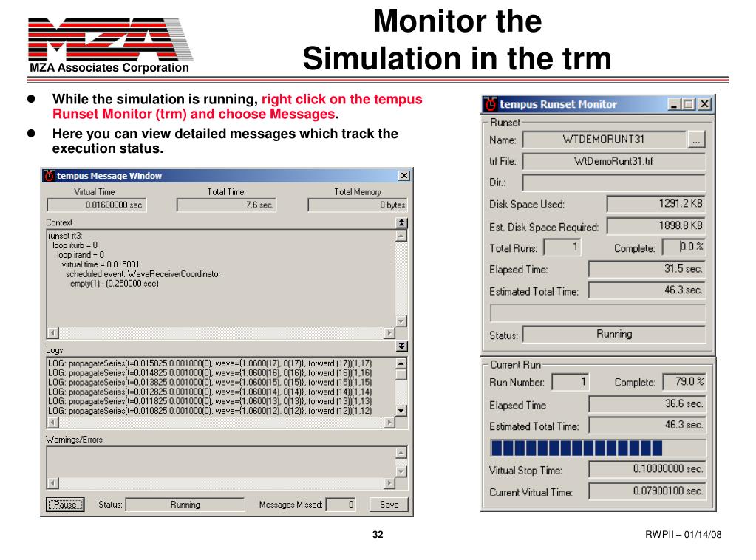The width and height of the screenshot is (756, 560).
Task: Select log line with t=0.011825
Action: (x=210, y=401)
